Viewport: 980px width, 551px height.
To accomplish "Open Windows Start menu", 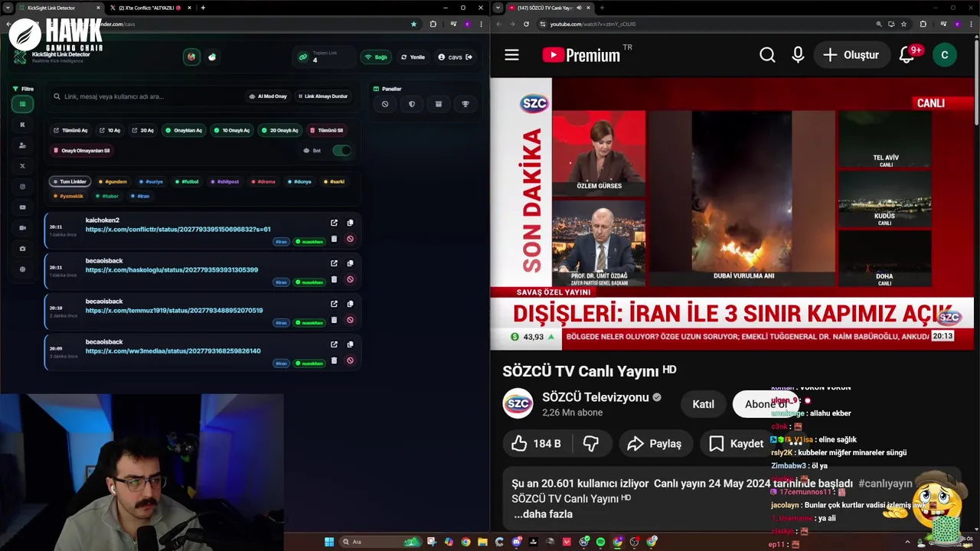I will [329, 542].
